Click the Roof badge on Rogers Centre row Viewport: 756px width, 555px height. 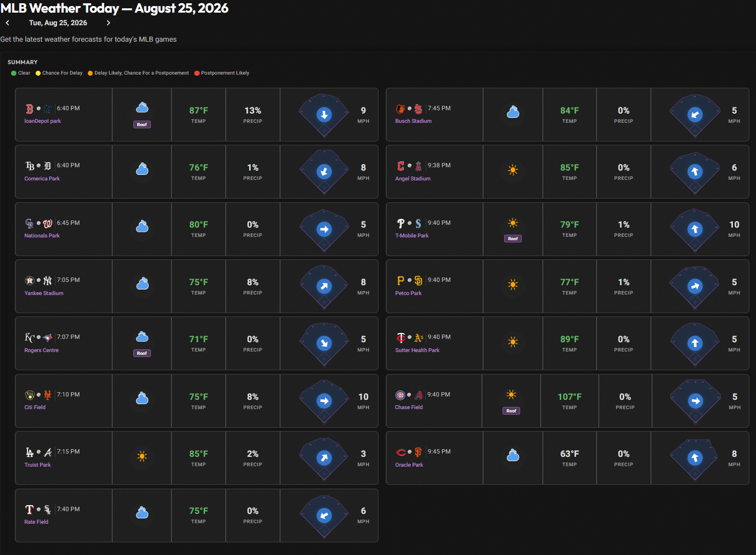point(142,353)
